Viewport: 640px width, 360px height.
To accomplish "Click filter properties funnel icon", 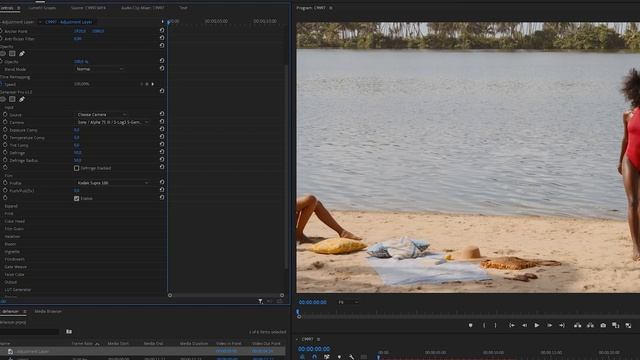I will tap(260, 301).
